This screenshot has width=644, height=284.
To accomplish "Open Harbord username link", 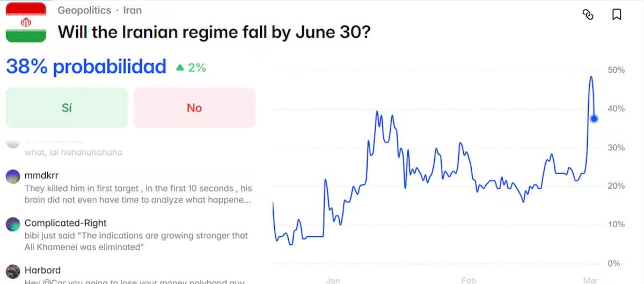I will [x=42, y=270].
